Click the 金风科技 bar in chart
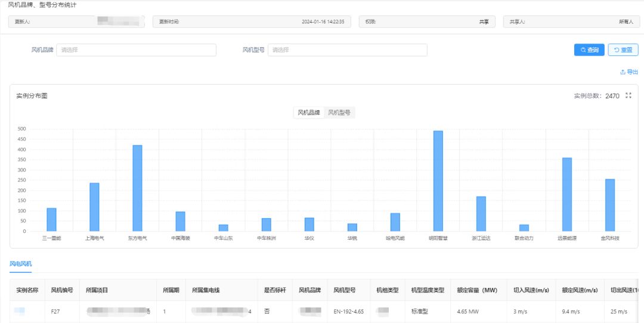 point(610,205)
